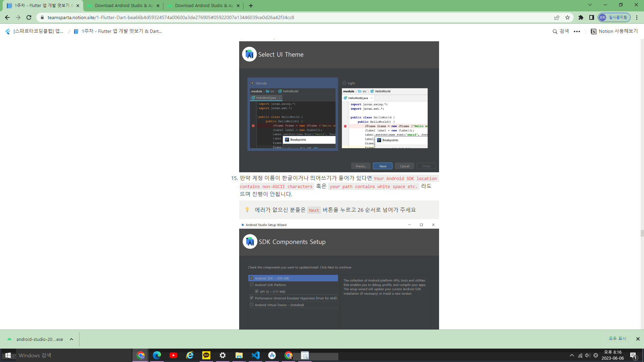The width and height of the screenshot is (644, 362).
Task: Open the Chrome extensions puzzle menu
Action: coord(581,17)
